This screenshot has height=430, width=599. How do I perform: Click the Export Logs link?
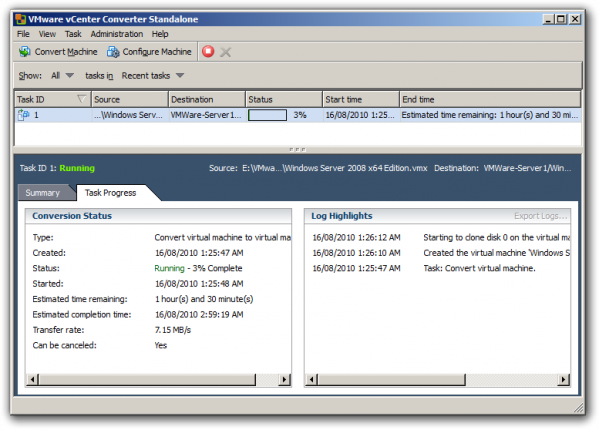click(x=541, y=216)
